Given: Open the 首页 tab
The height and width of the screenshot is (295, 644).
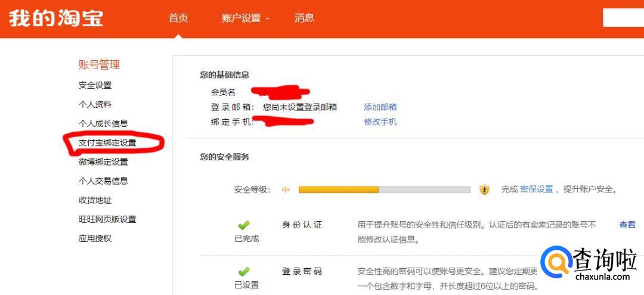Looking at the screenshot, I should coord(178,18).
